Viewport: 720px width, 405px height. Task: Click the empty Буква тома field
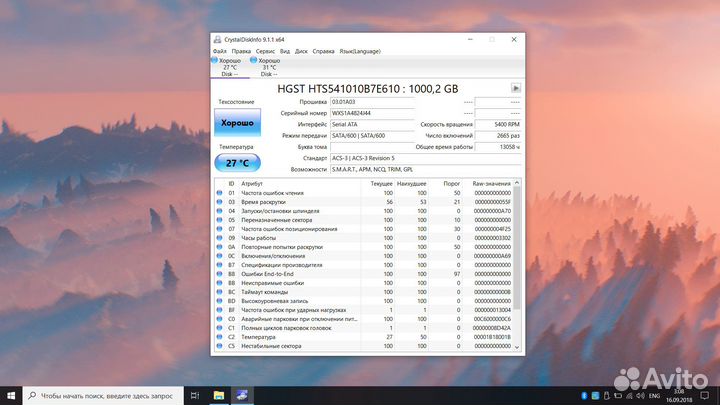[372, 147]
